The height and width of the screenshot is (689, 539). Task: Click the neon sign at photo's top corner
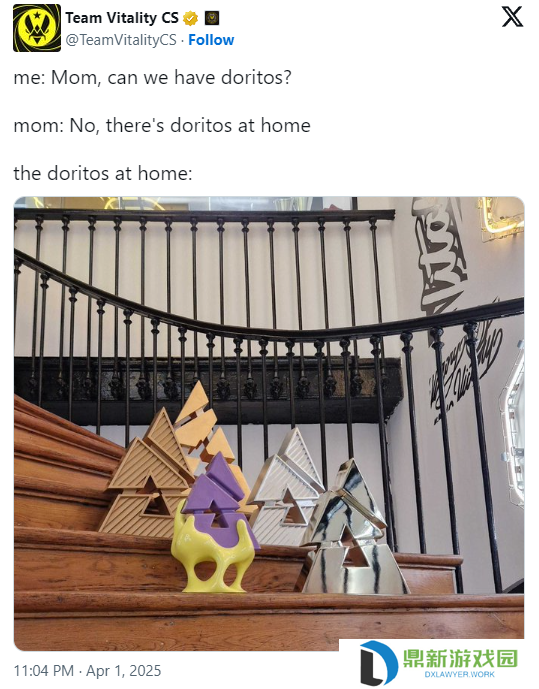[x=501, y=218]
